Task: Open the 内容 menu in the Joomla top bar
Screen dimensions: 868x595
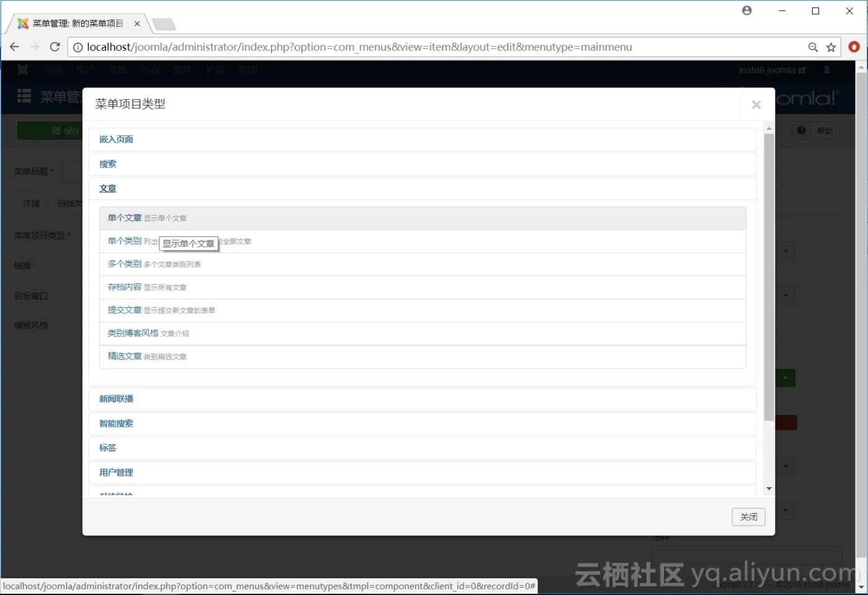Action: (x=150, y=70)
